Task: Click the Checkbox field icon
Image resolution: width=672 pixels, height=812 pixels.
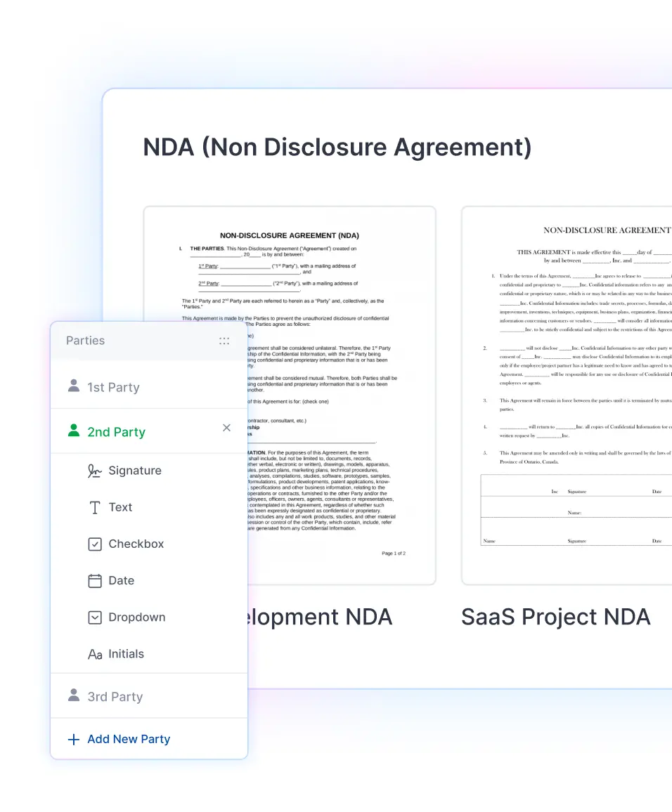Action: tap(95, 544)
